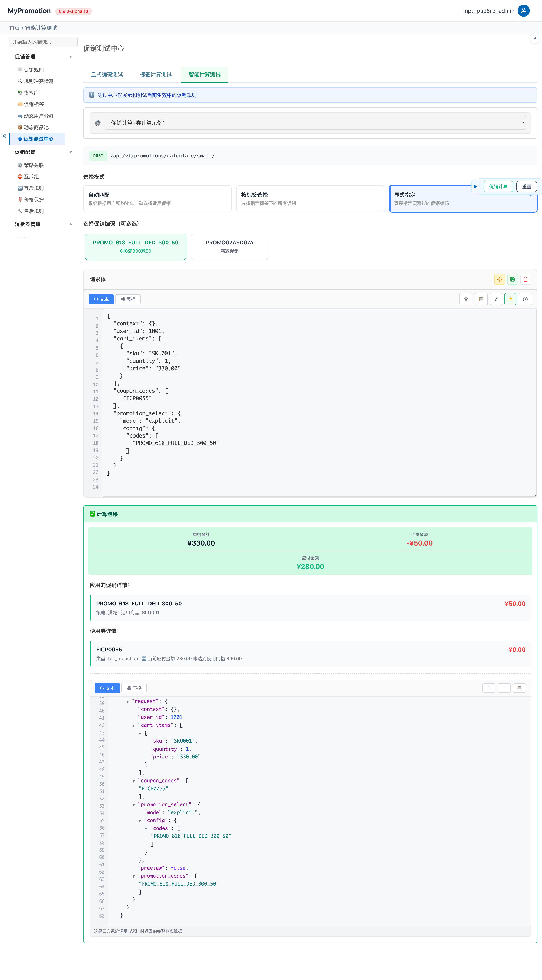Collapse all response JSON nodes with the minus icon
This screenshot has width=542, height=980.
tap(504, 688)
